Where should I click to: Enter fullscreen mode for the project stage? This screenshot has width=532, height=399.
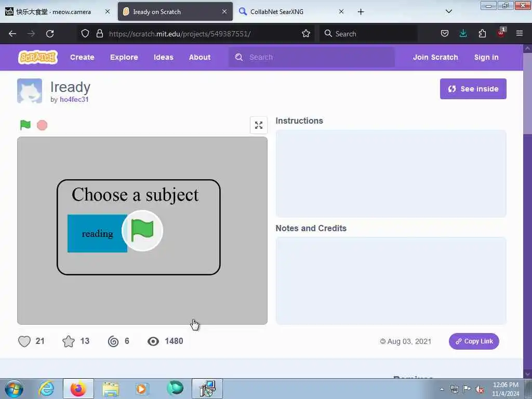click(259, 125)
